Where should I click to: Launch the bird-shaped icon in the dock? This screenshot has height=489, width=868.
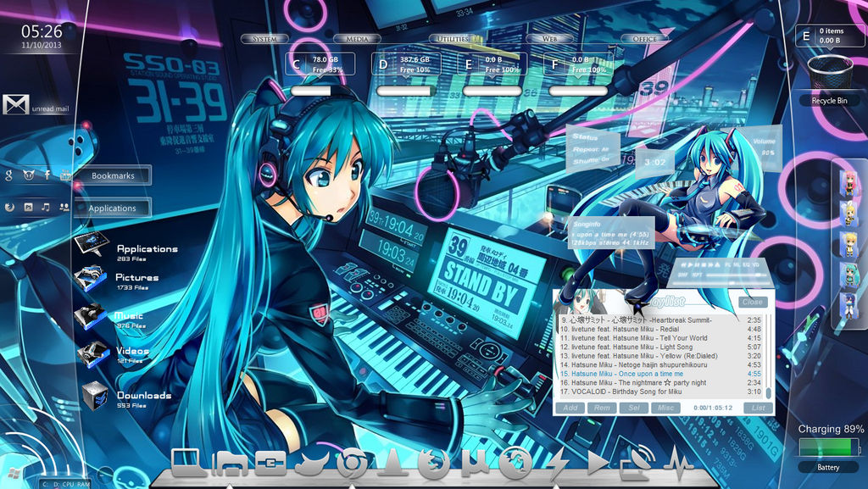pyautogui.click(x=310, y=464)
